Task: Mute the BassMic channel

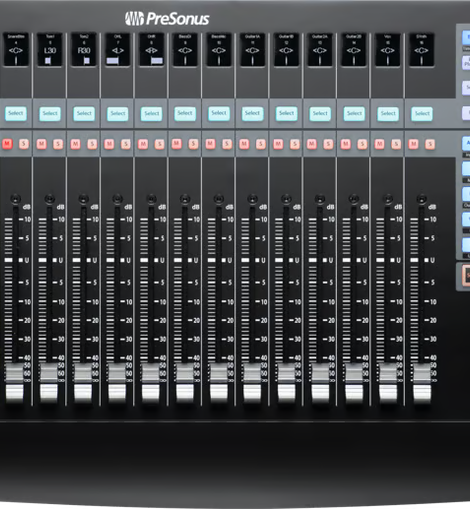Action: 210,144
